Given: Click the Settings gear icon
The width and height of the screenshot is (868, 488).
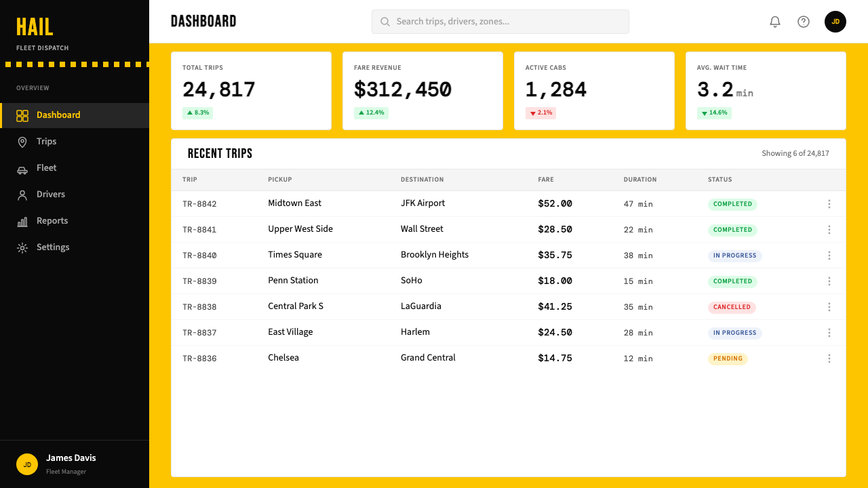Looking at the screenshot, I should [22, 247].
